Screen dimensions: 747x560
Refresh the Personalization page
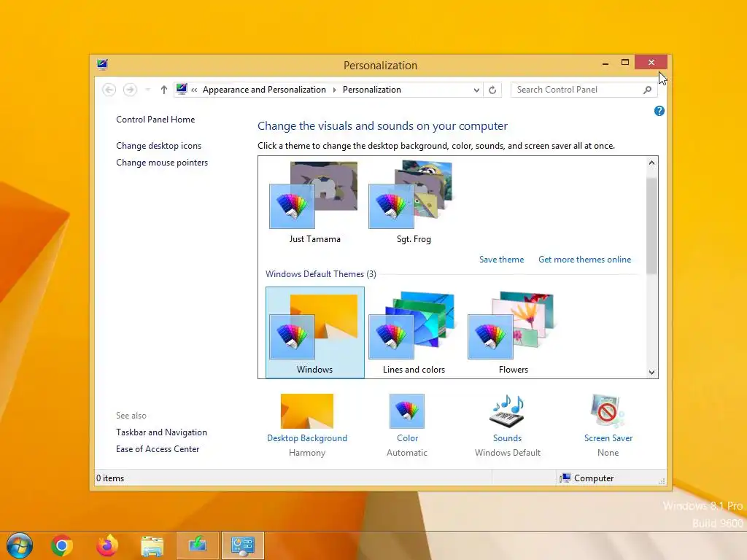point(492,90)
